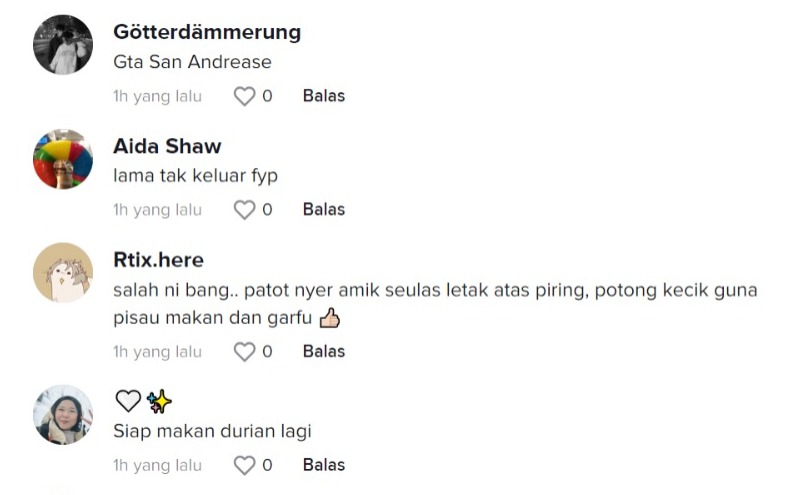Go to the Rtix.here profile name

[x=158, y=260]
